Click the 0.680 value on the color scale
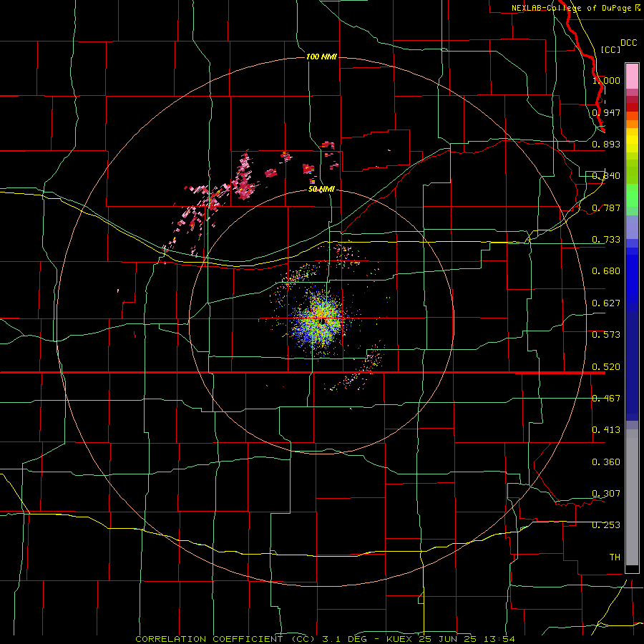Viewport: 644px width, 644px height. (606, 271)
